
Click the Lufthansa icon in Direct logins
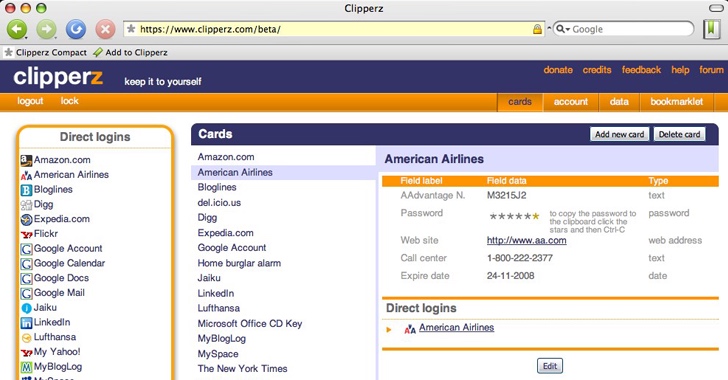26,338
